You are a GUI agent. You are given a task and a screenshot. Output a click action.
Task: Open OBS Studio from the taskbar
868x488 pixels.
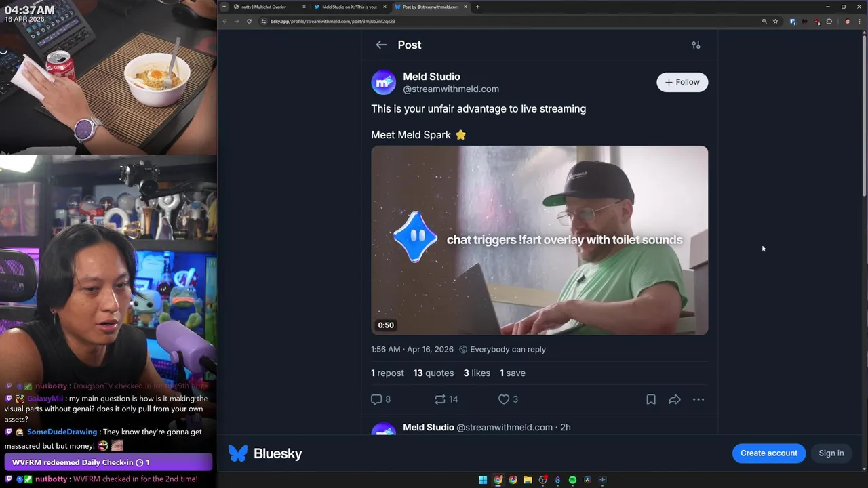coord(542,480)
